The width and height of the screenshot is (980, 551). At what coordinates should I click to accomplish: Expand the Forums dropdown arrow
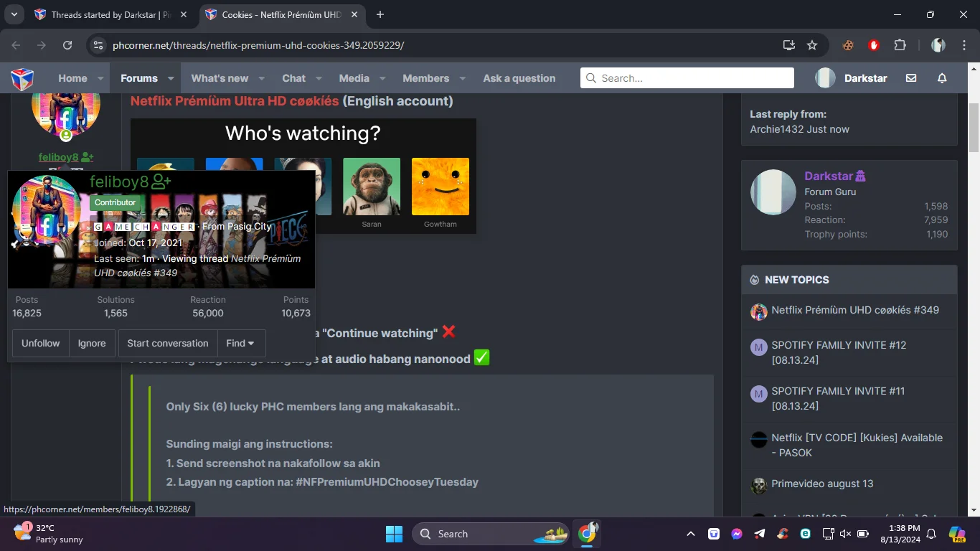coord(171,78)
